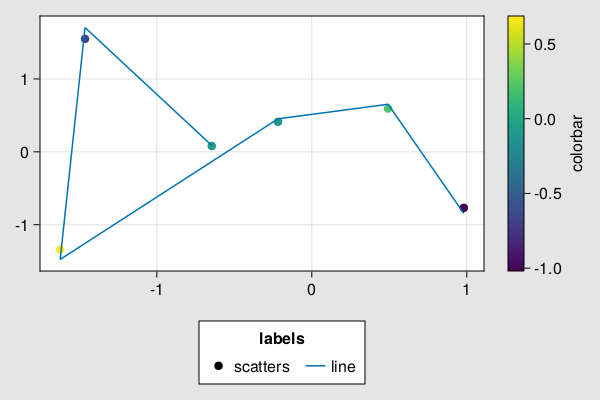This screenshot has width=600, height=400.
Task: Select the 'line' legend label
Action: [x=343, y=367]
